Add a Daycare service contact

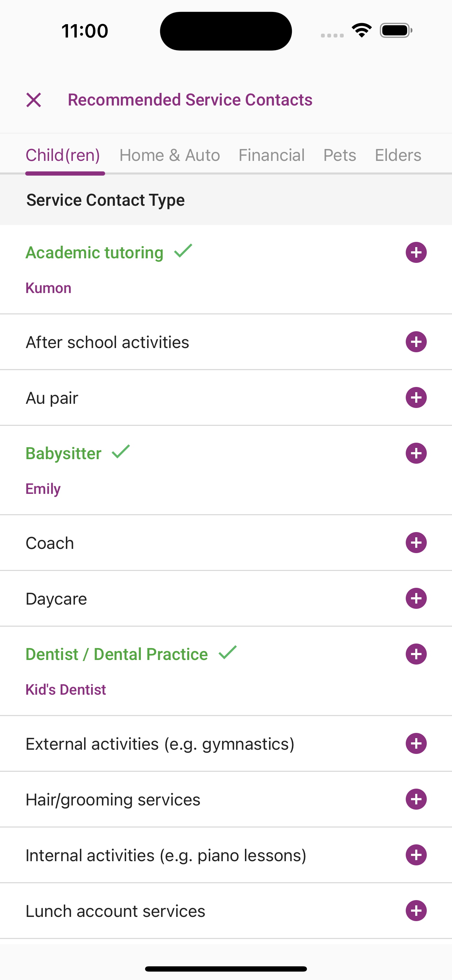coord(416,598)
